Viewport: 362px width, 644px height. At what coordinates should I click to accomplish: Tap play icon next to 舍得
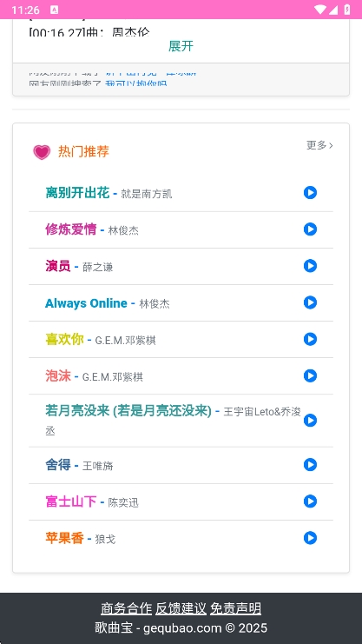point(310,465)
